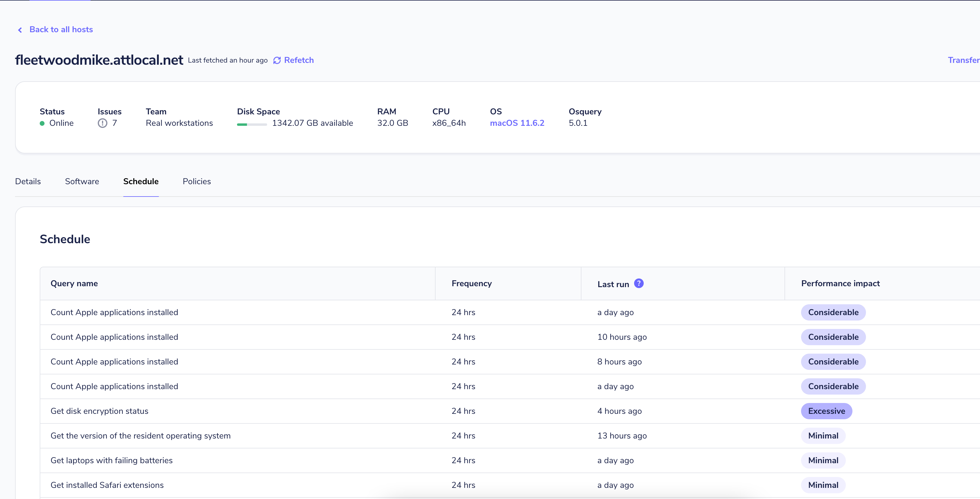Image resolution: width=980 pixels, height=499 pixels.
Task: Open the macOS 11.6.2 link
Action: click(517, 123)
